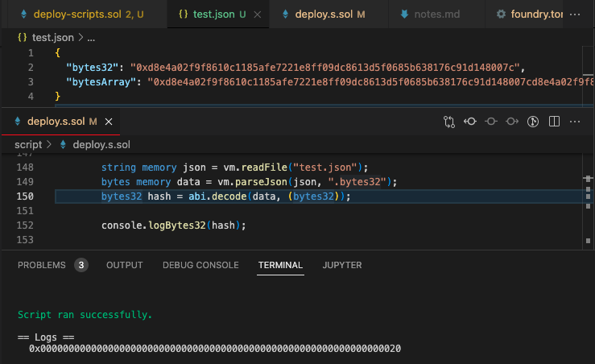This screenshot has height=364, width=595.
Task: Click the JSON braces icon on test.json tab
Action: click(184, 14)
